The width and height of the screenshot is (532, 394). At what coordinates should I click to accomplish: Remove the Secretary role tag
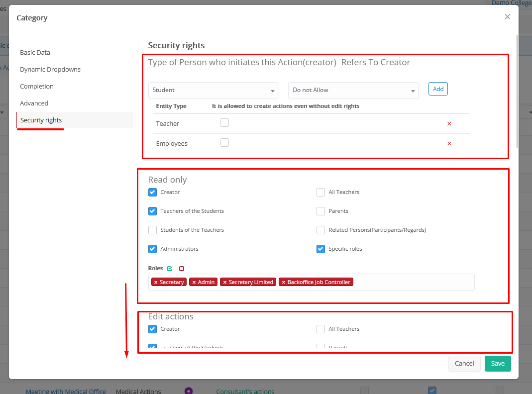156,282
